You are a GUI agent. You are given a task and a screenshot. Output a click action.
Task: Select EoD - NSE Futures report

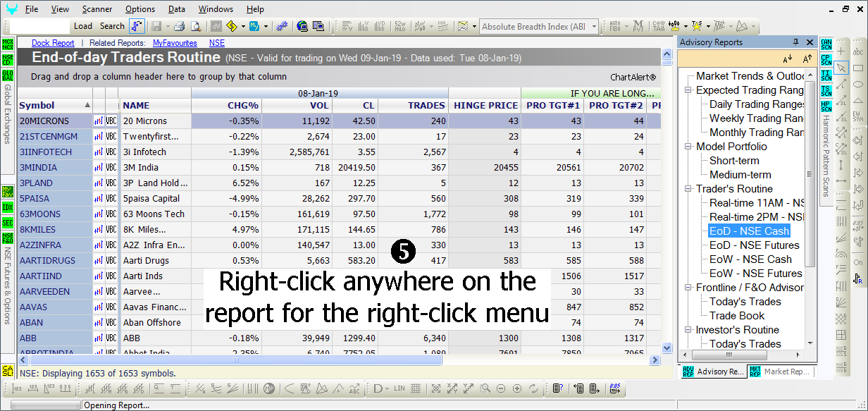pyautogui.click(x=754, y=245)
